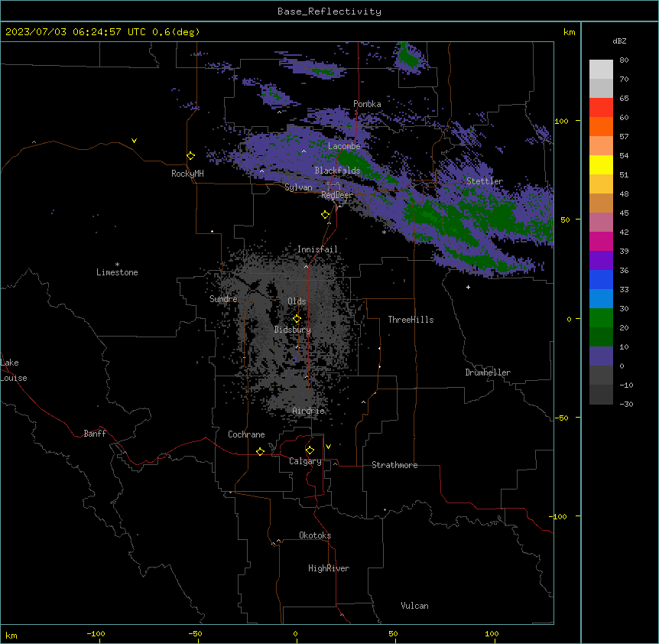This screenshot has height=644, width=659.
Task: Select the Blackfalds label
Action: 337,171
